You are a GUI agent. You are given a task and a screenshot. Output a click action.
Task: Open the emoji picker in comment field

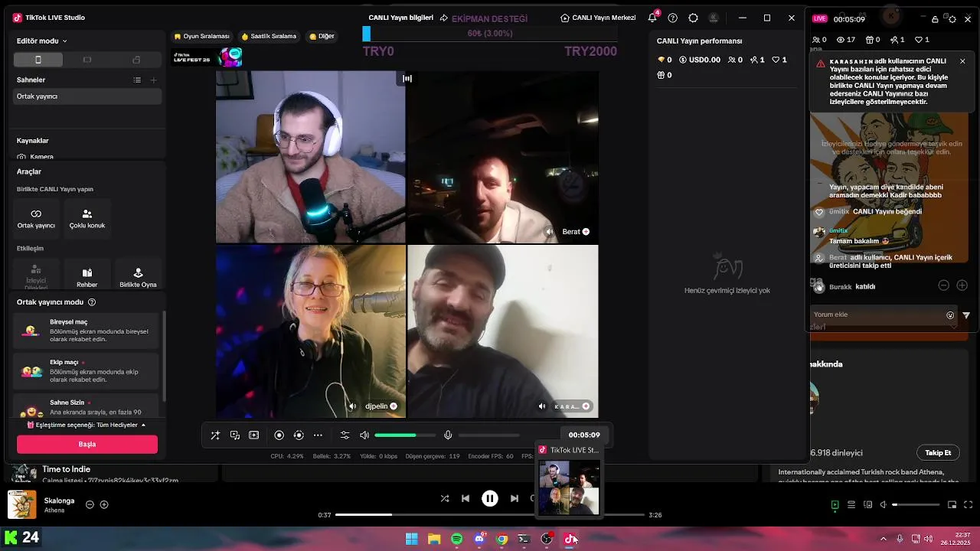pyautogui.click(x=950, y=315)
